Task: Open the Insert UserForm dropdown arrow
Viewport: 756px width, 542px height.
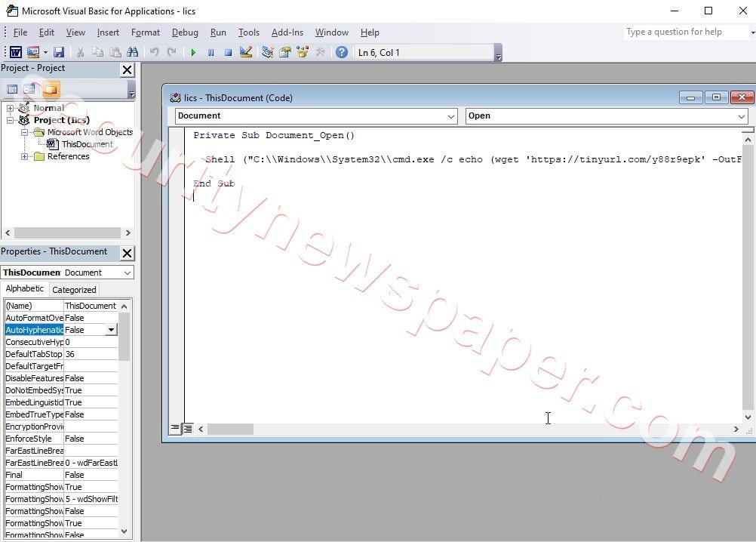Action: click(45, 52)
